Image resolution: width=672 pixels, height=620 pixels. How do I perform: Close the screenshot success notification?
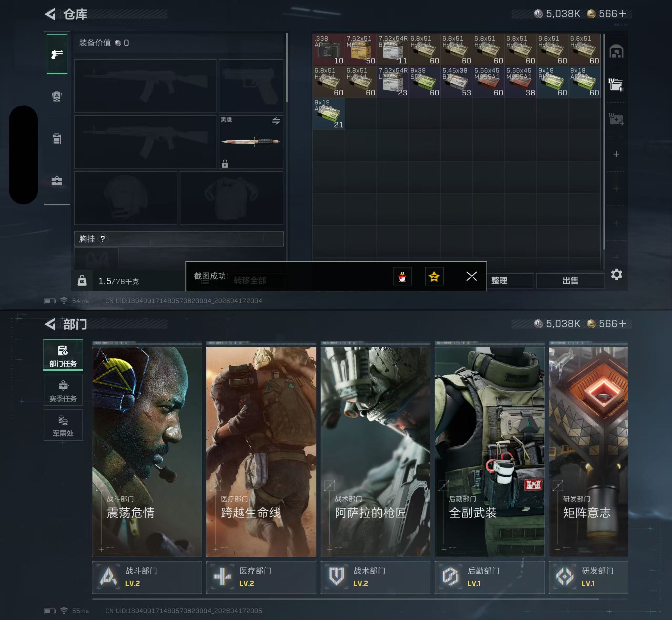(471, 276)
